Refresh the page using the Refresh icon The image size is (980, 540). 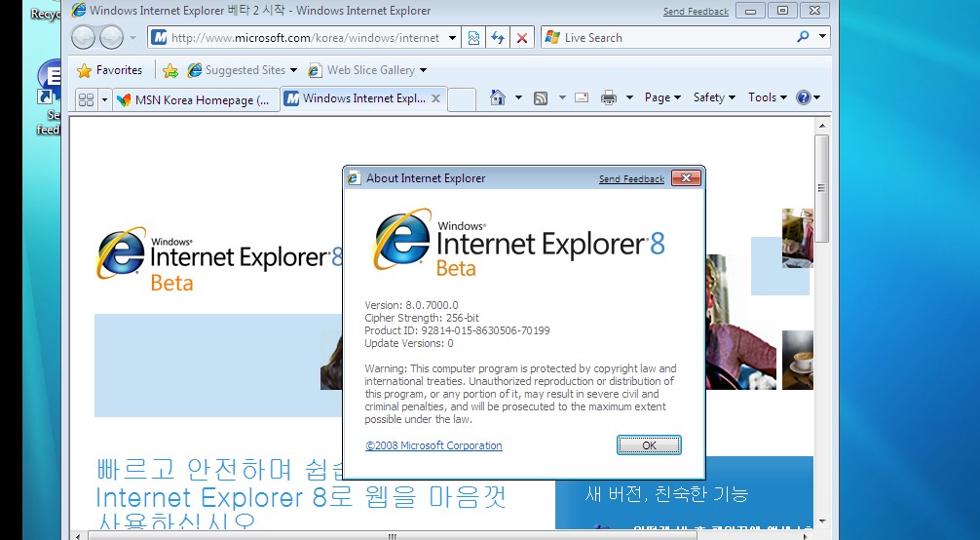click(x=498, y=38)
